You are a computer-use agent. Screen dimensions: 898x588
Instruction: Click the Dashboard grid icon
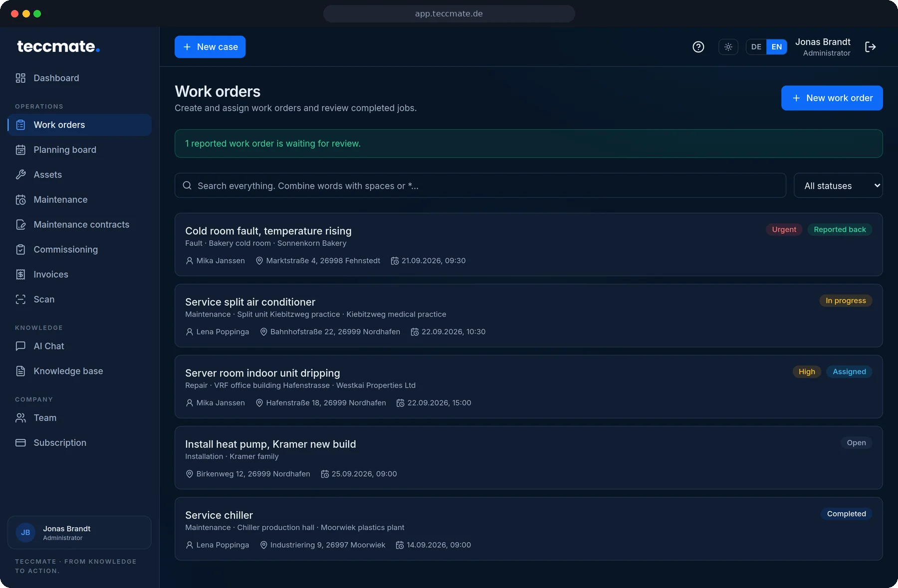point(20,78)
